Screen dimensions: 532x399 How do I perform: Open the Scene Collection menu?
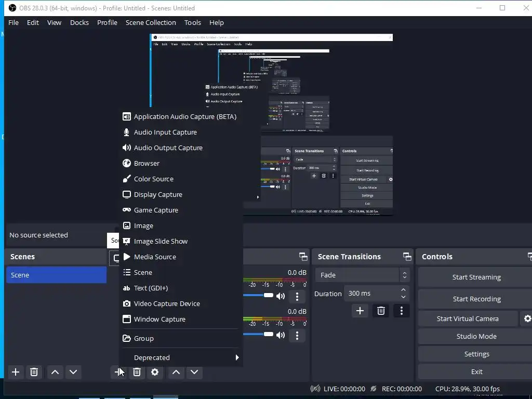151,23
